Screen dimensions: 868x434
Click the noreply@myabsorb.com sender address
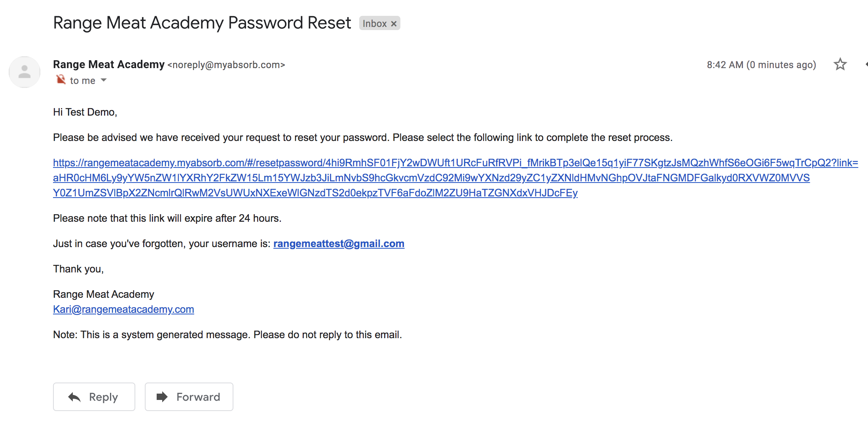[226, 65]
